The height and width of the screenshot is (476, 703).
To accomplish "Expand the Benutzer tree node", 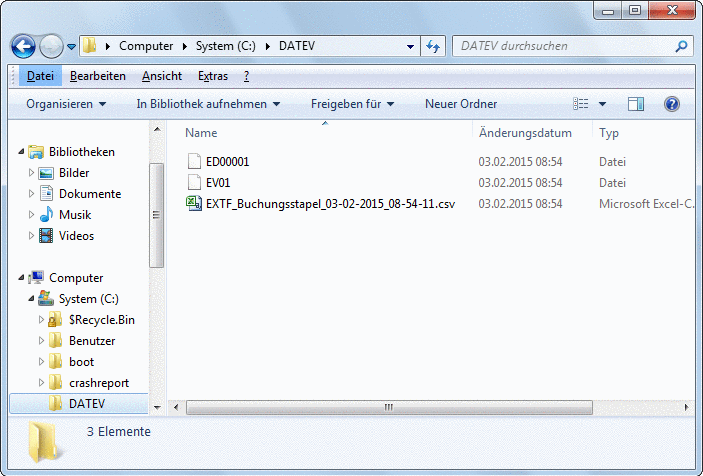I will point(41,341).
